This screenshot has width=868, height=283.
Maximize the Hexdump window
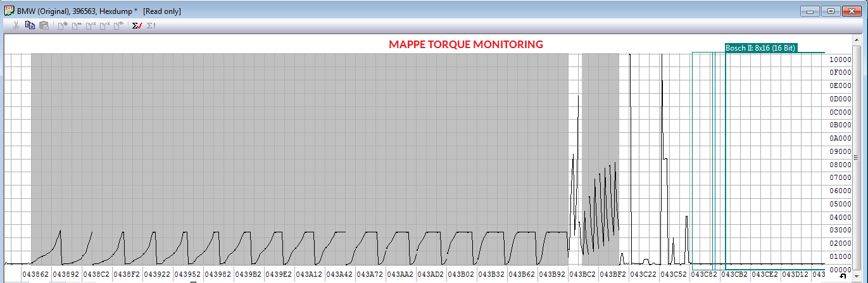(x=831, y=11)
